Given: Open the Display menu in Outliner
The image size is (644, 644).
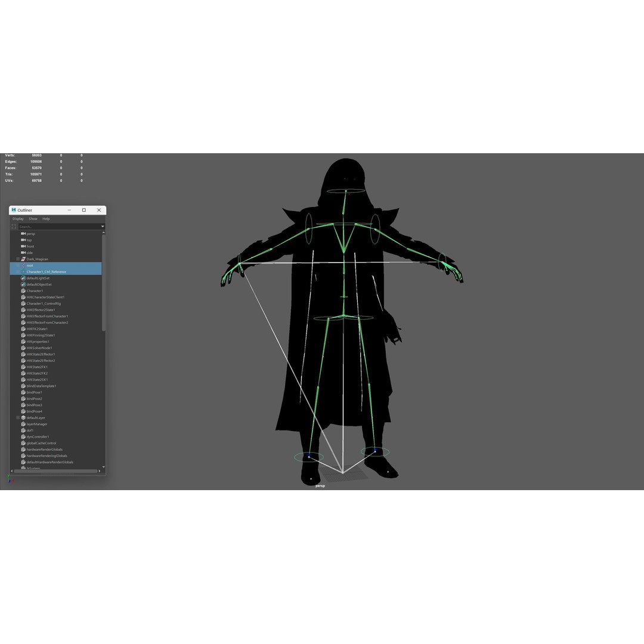Looking at the screenshot, I should 18,219.
